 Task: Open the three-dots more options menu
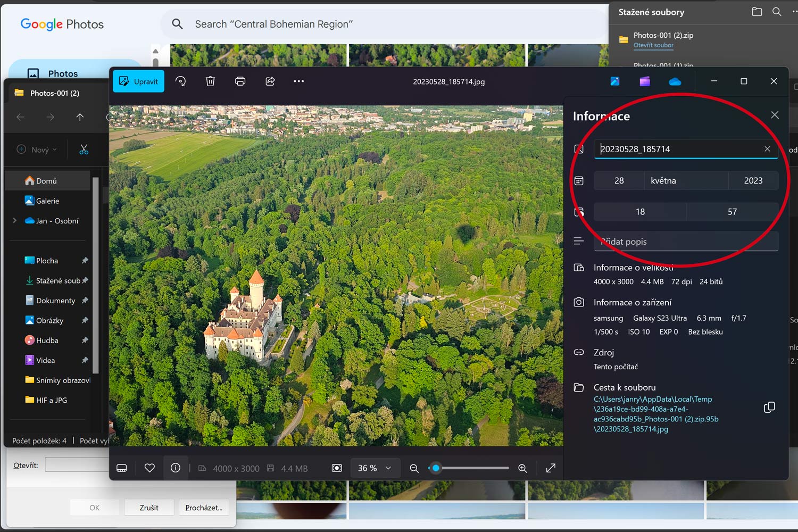coord(299,81)
